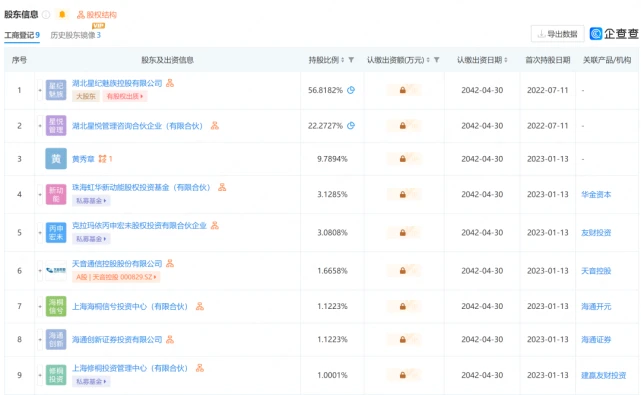
Task: Expand 私募基金 tag under 珠海虹华新动能
Action: pyautogui.click(x=91, y=201)
